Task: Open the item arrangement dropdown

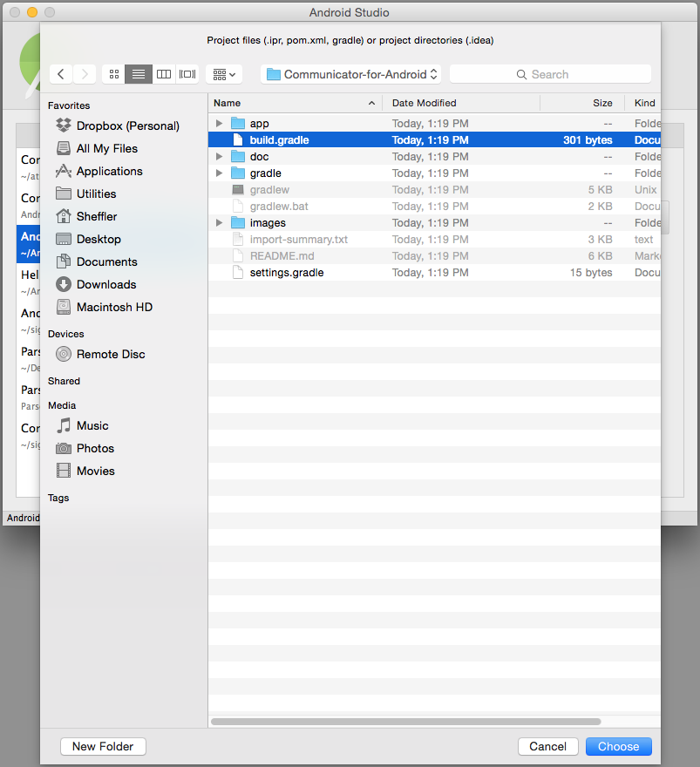Action: 224,74
